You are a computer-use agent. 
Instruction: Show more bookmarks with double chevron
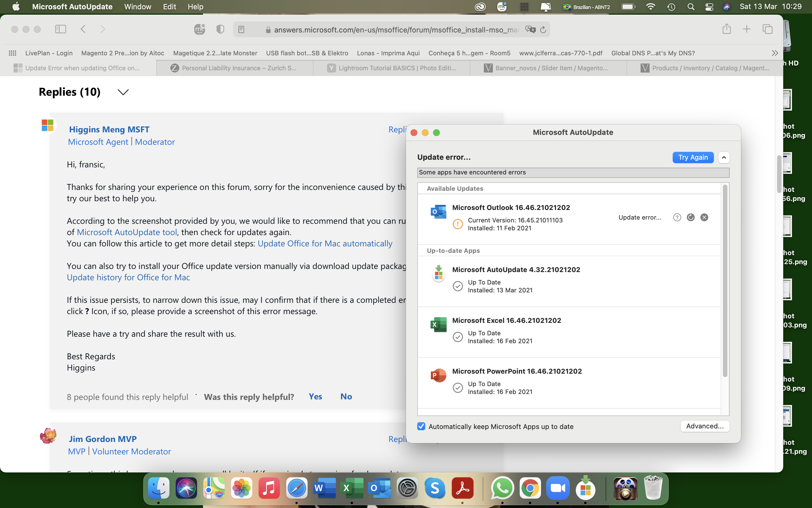click(775, 53)
